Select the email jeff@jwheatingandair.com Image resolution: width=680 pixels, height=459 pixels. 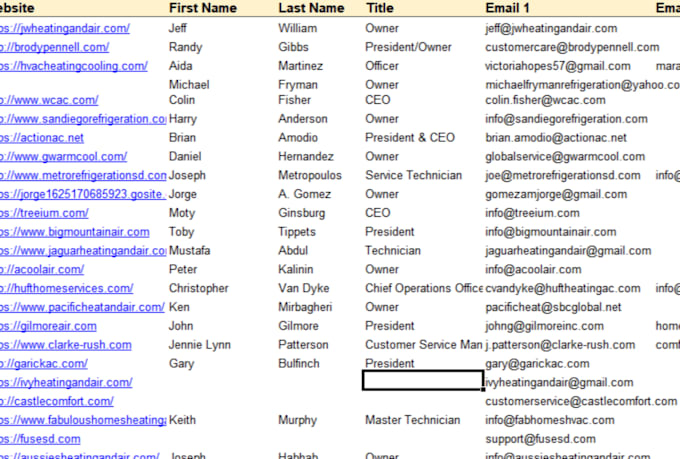coord(551,29)
